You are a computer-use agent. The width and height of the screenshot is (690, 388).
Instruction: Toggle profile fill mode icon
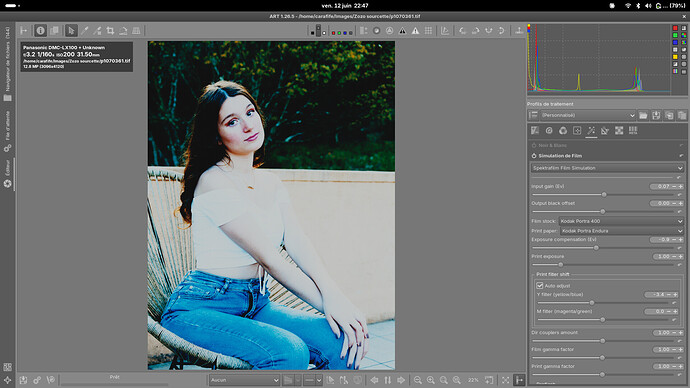click(533, 115)
